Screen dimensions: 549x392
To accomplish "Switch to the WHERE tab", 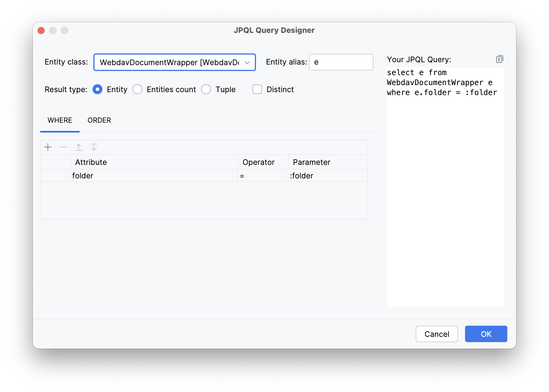I will (60, 120).
